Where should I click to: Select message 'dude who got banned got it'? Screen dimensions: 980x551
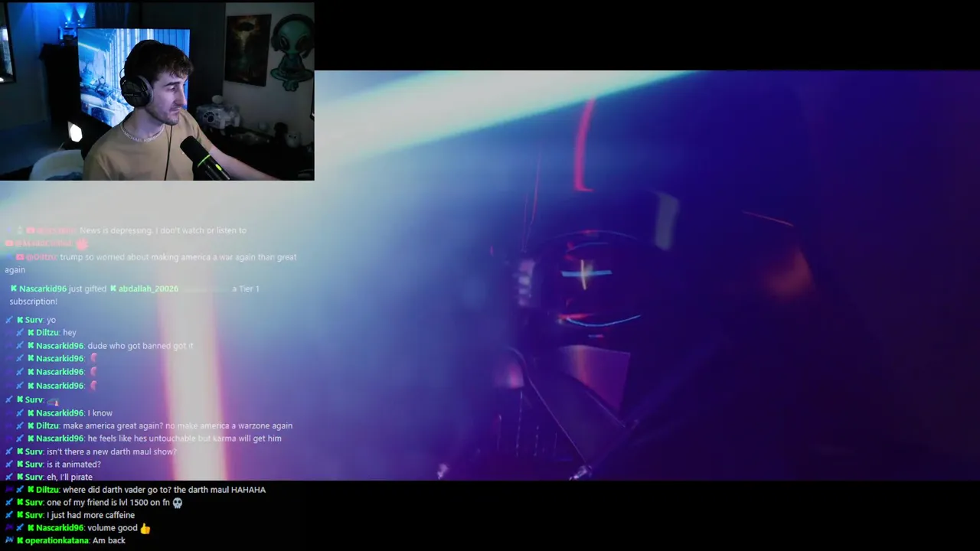140,346
